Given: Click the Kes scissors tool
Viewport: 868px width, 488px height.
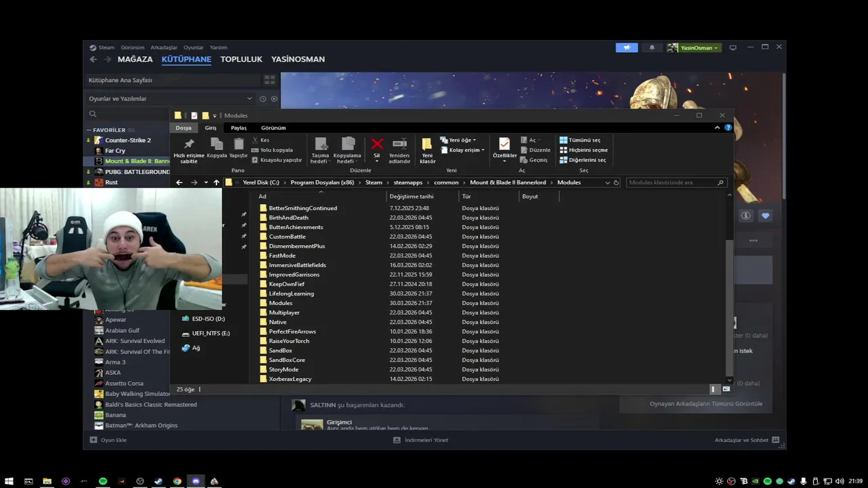Looking at the screenshot, I should pyautogui.click(x=260, y=140).
